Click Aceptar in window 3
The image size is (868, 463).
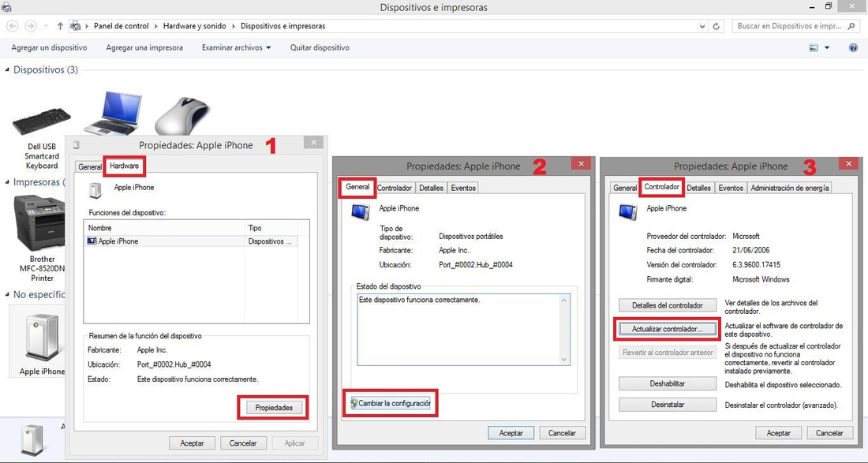tap(778, 433)
